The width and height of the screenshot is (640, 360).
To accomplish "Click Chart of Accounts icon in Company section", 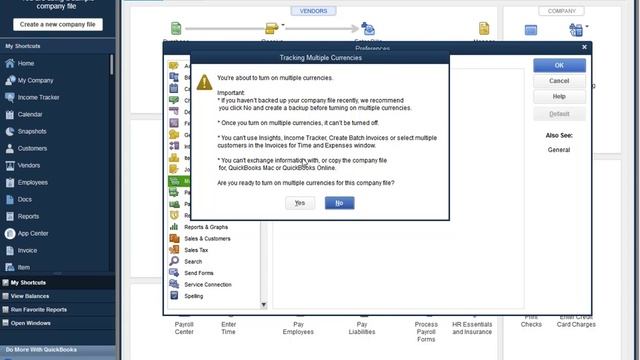I will click(x=531, y=30).
